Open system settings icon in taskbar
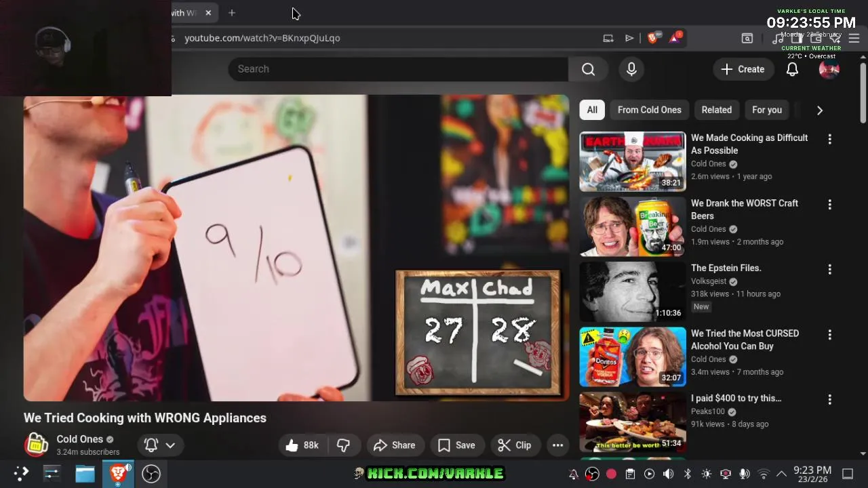Image resolution: width=868 pixels, height=488 pixels. pyautogui.click(x=52, y=473)
